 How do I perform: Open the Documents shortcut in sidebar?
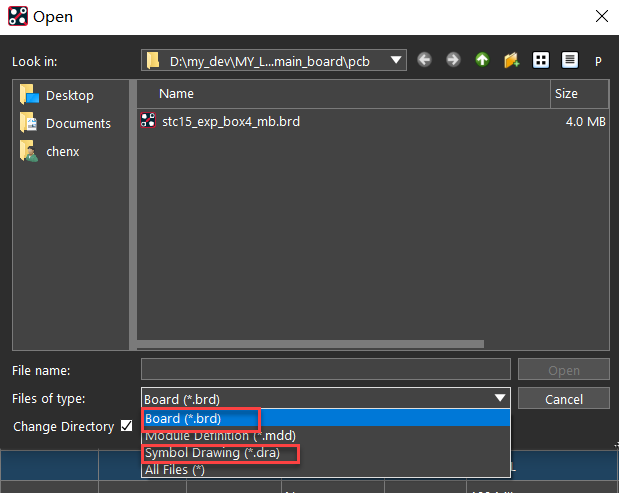(x=66, y=123)
